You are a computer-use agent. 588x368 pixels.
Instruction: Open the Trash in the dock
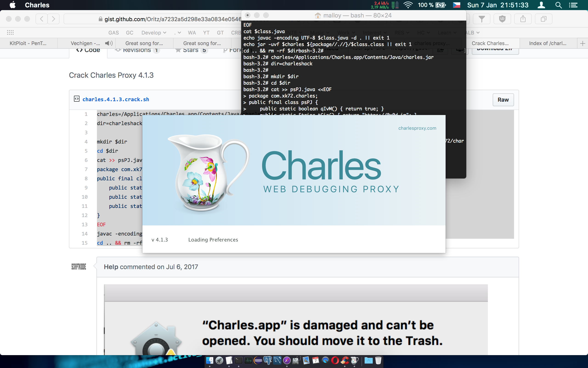coord(378,360)
